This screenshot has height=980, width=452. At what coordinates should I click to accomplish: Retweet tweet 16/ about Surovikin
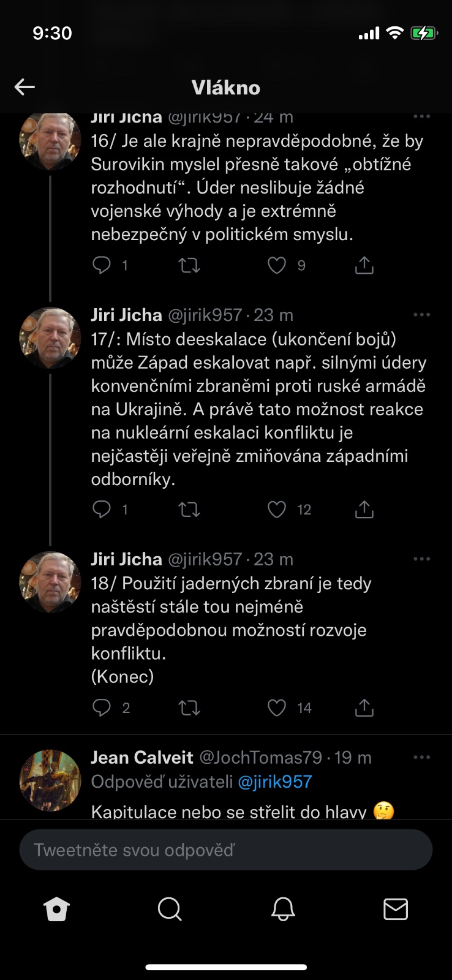pyautogui.click(x=189, y=265)
